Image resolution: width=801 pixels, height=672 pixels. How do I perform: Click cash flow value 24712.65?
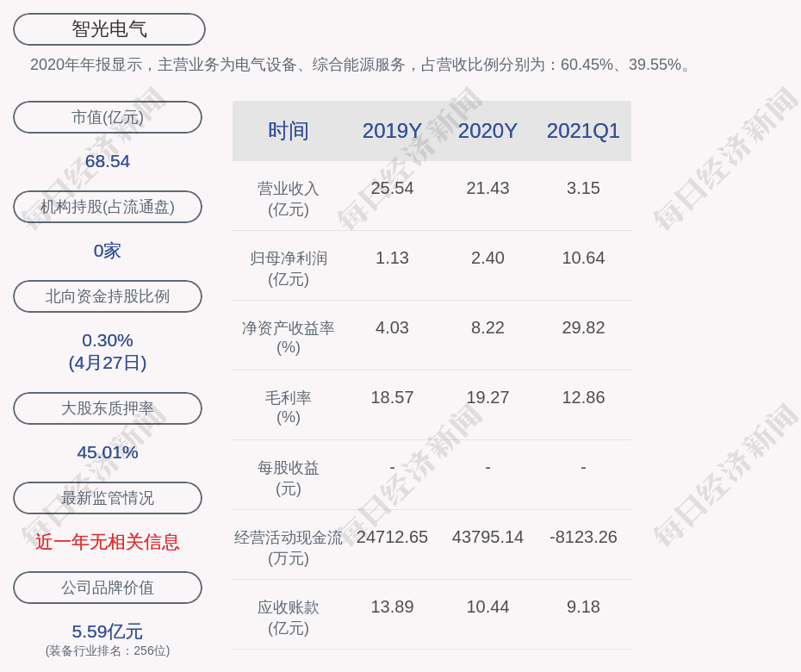tap(392, 537)
